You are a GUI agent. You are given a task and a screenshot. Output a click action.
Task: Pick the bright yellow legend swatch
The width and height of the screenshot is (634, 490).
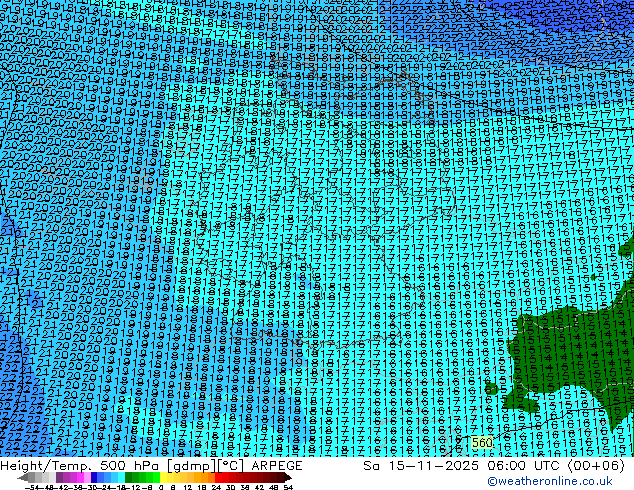(163, 477)
